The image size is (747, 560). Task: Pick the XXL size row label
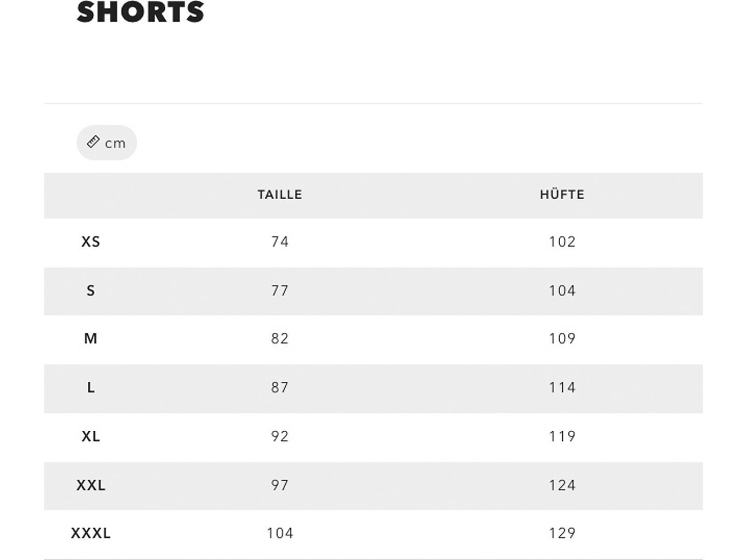pos(91,485)
